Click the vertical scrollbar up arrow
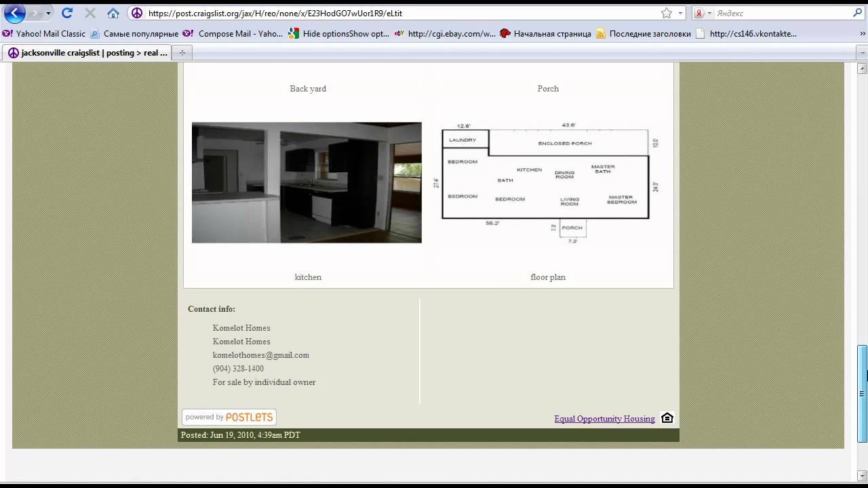The width and height of the screenshot is (868, 488). coord(863,68)
